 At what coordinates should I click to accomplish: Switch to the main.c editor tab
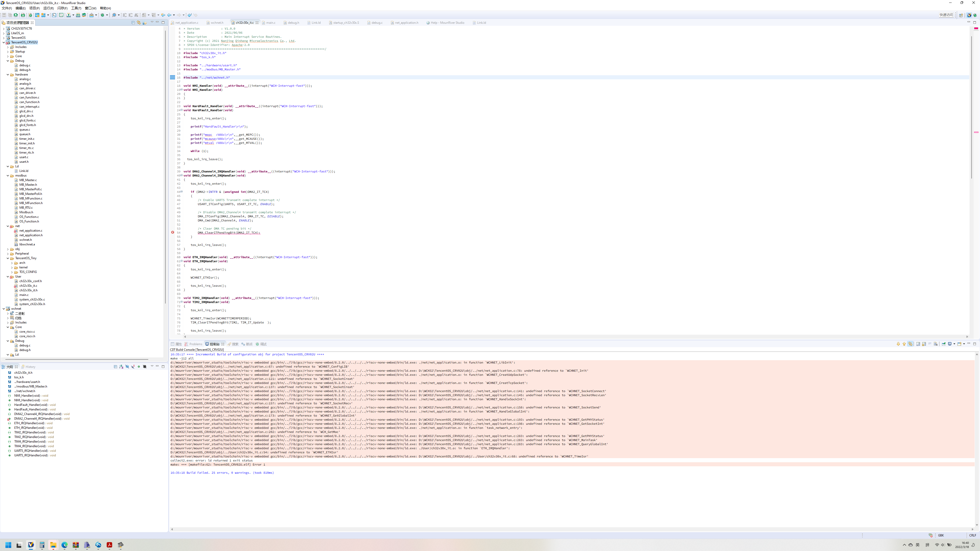(x=268, y=22)
